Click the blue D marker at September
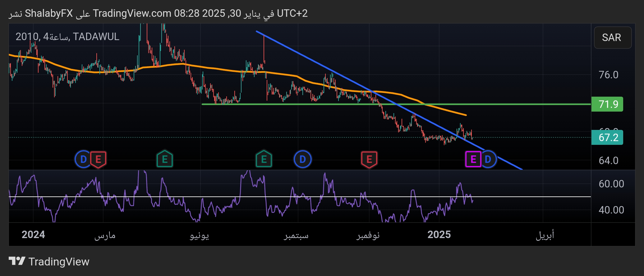This screenshot has height=276, width=644. tap(302, 159)
